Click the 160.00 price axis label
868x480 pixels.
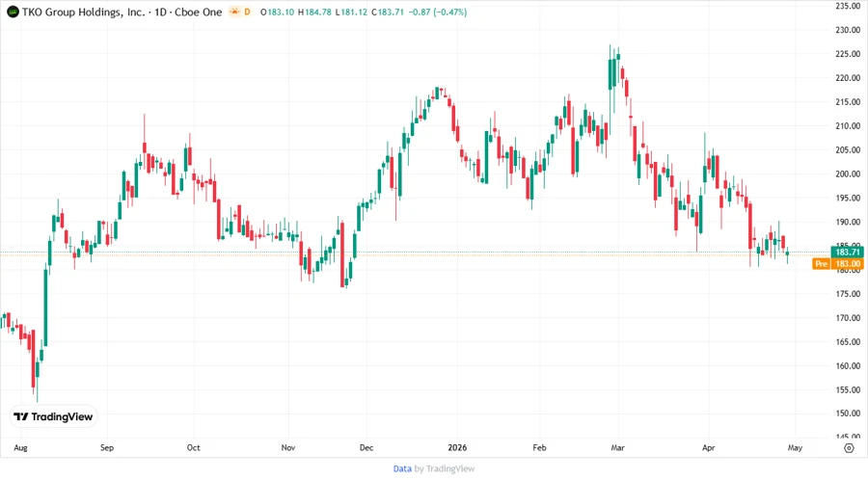(848, 366)
